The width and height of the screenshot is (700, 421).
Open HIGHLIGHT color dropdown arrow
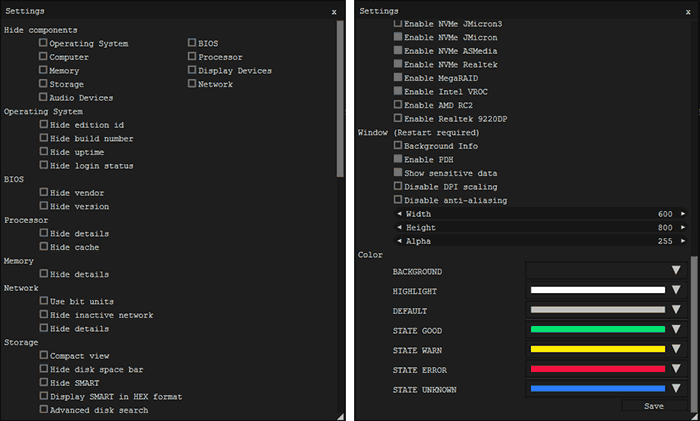[x=676, y=290]
